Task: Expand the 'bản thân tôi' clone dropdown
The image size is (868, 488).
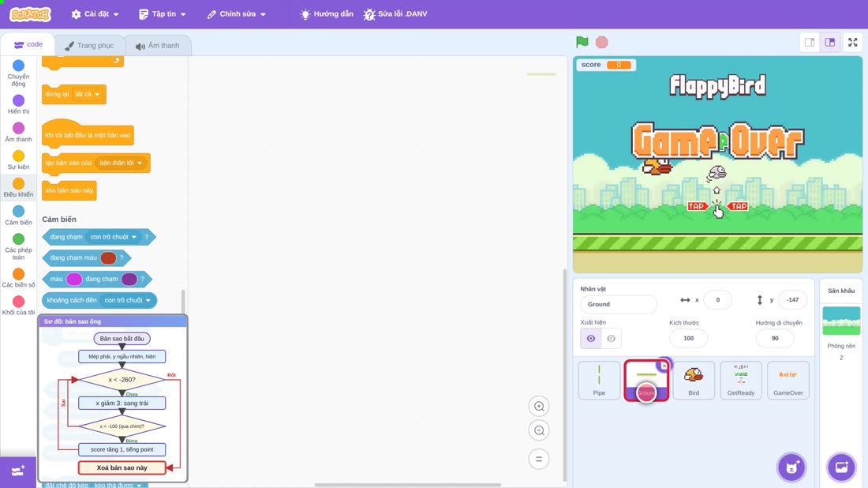Action: [121, 163]
